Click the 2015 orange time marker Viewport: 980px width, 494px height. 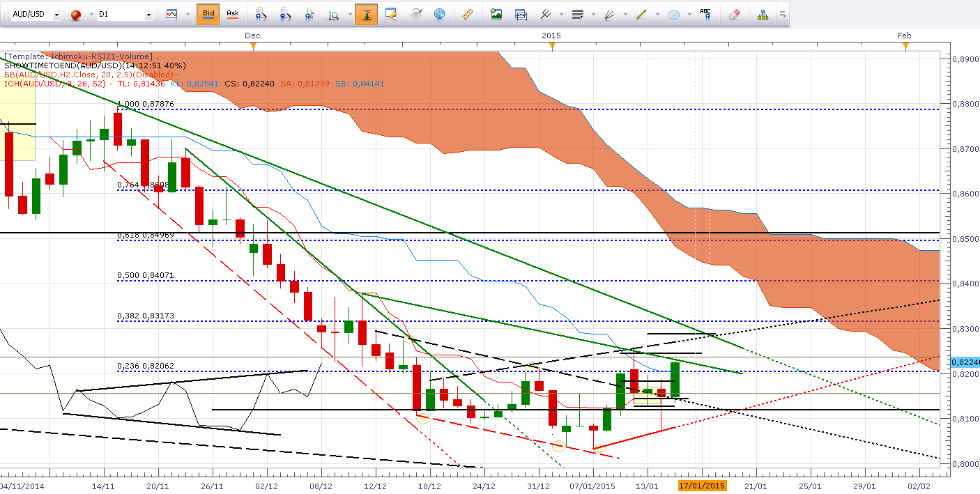coord(552,45)
